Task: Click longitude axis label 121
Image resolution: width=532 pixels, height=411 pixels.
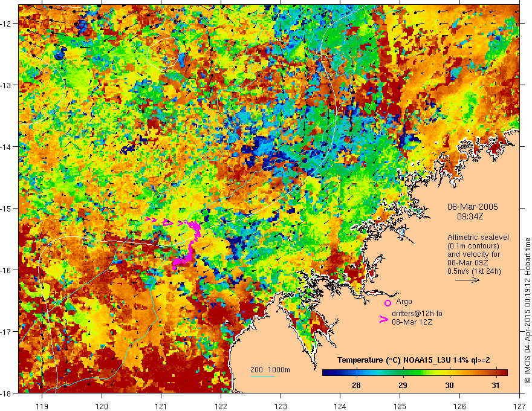Action: [x=161, y=406]
